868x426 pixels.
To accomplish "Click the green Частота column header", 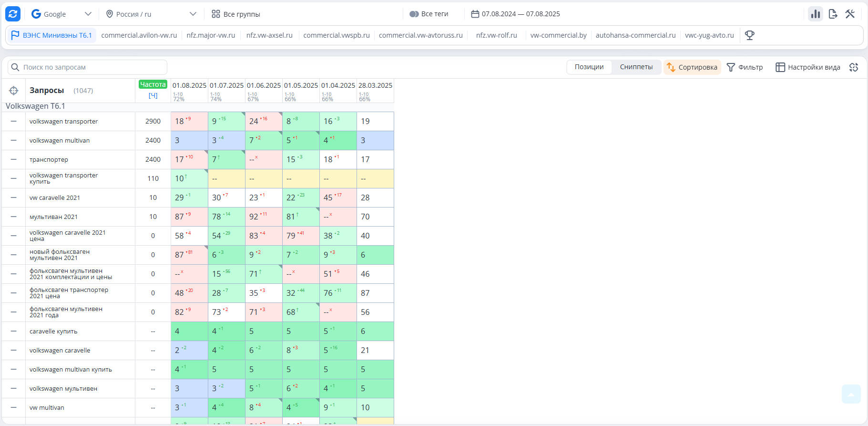I will (153, 84).
